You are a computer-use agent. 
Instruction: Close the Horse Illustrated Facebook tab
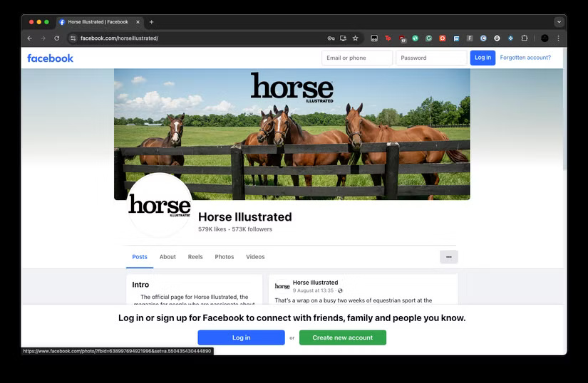138,22
